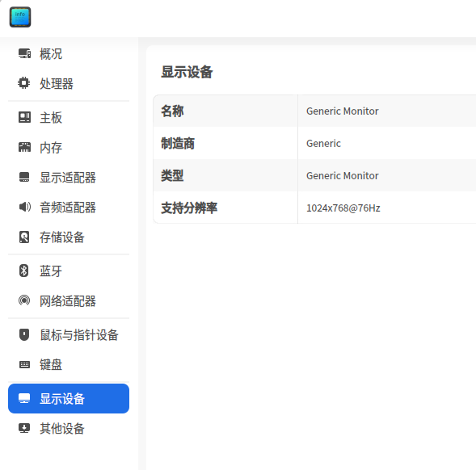
Task: Open the 其他设备 other devices page
Action: coord(69,429)
